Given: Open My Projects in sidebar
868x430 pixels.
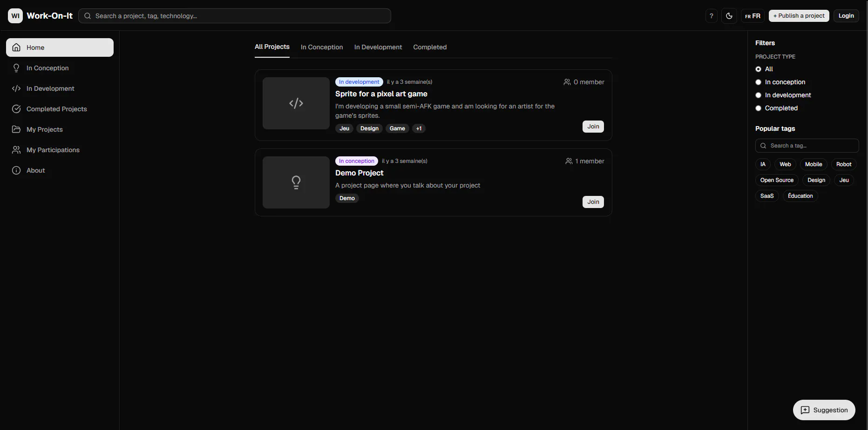Looking at the screenshot, I should (60, 129).
